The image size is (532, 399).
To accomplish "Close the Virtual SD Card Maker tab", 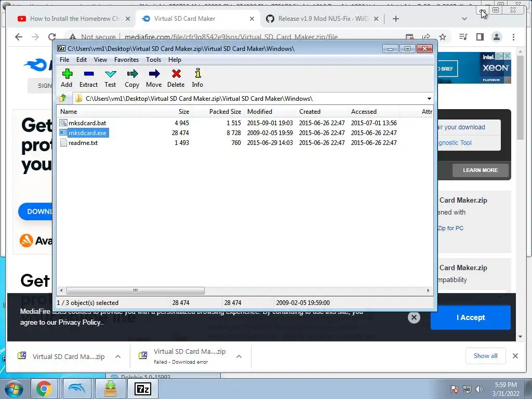I will click(252, 19).
